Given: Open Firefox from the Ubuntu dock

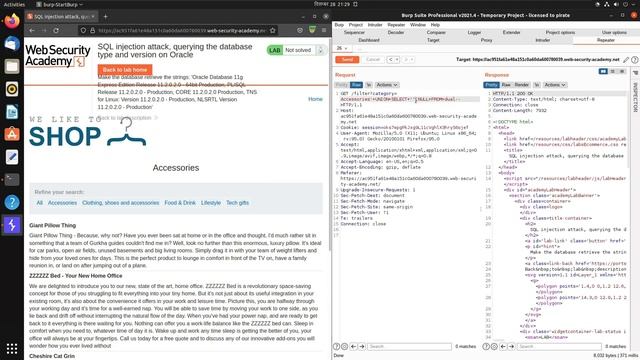Looking at the screenshot, I should click(x=12, y=20).
